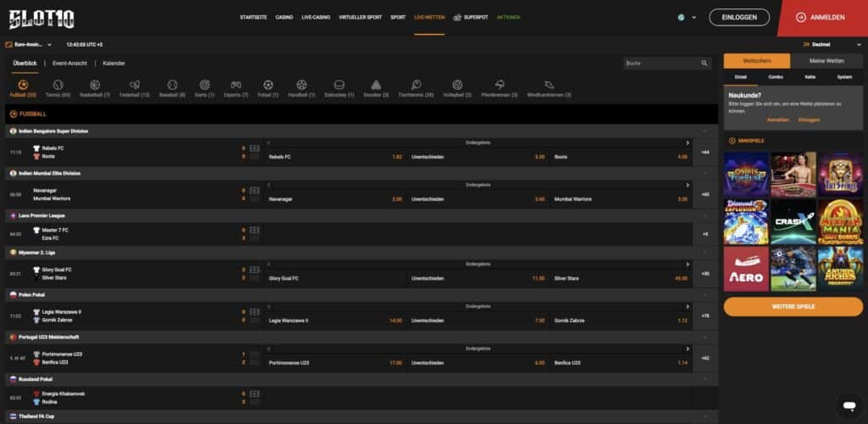Screen dimensions: 868x424
Task: Open the Superpot menu item
Action: click(x=470, y=17)
